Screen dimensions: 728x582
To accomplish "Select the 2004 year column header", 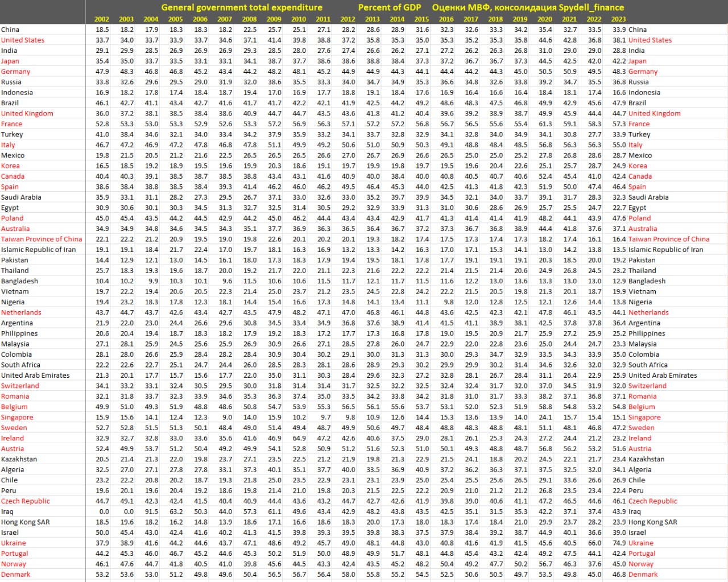I will 151,19.
